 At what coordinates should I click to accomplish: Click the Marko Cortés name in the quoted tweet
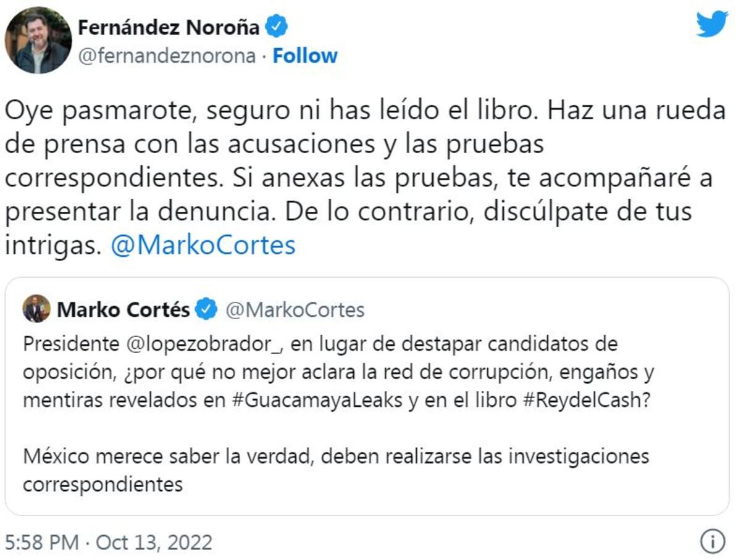click(124, 309)
